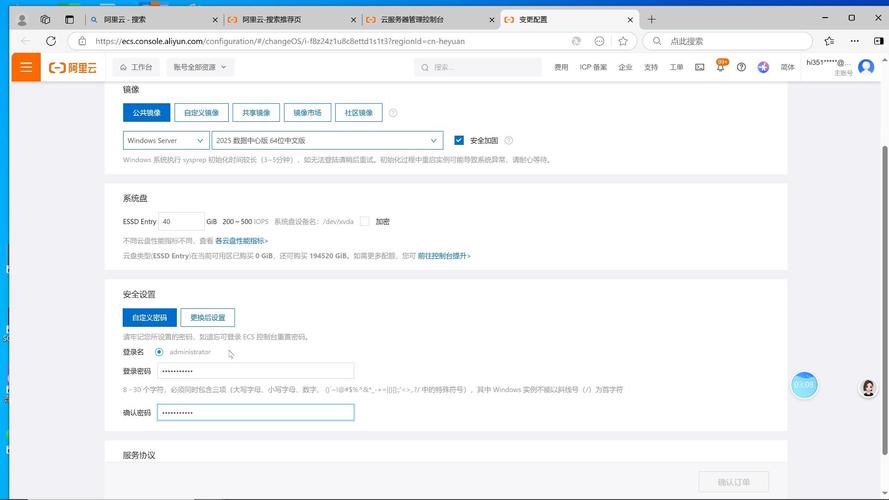Switch language via 简体
889x500 pixels.
788,67
